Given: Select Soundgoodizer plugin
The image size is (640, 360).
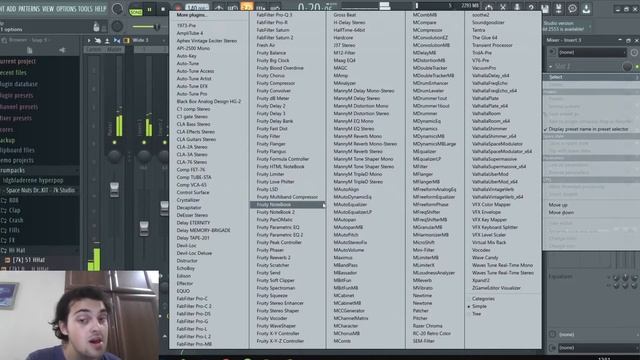Looking at the screenshot, I should (x=488, y=22).
